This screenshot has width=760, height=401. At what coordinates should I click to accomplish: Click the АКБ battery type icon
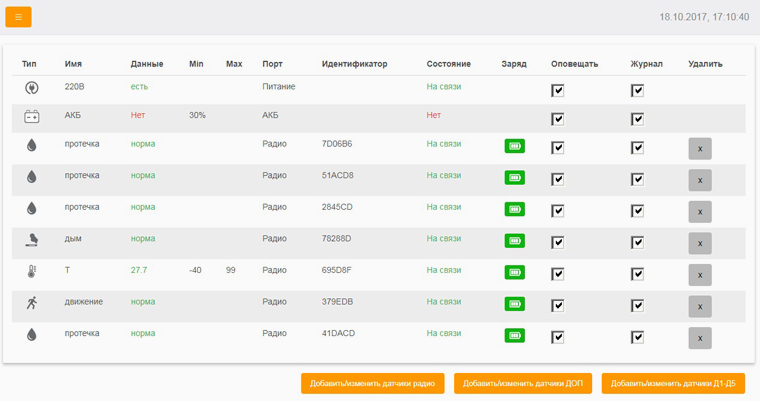[31, 116]
